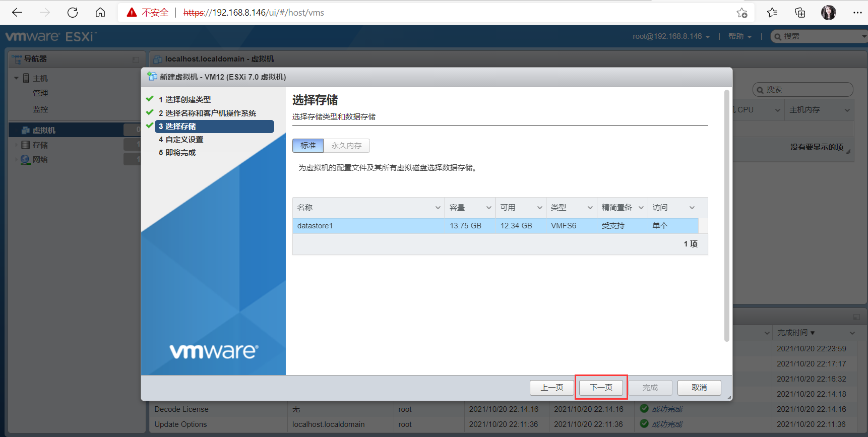This screenshot has height=437, width=868.
Task: Open the Type column dropdown arrow
Action: [x=590, y=208]
